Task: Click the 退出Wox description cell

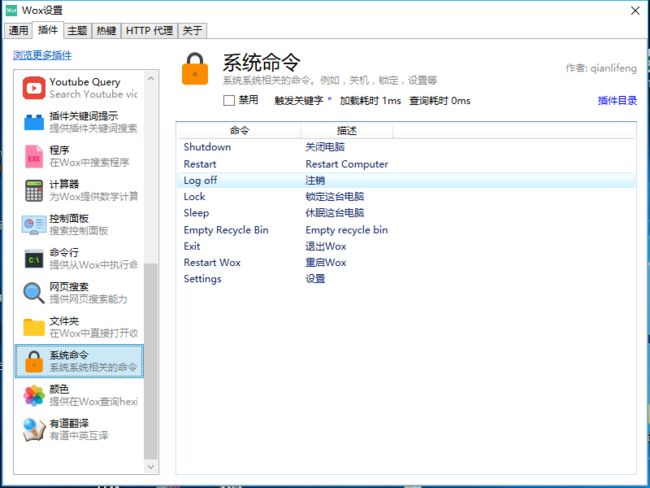Action: click(x=326, y=246)
